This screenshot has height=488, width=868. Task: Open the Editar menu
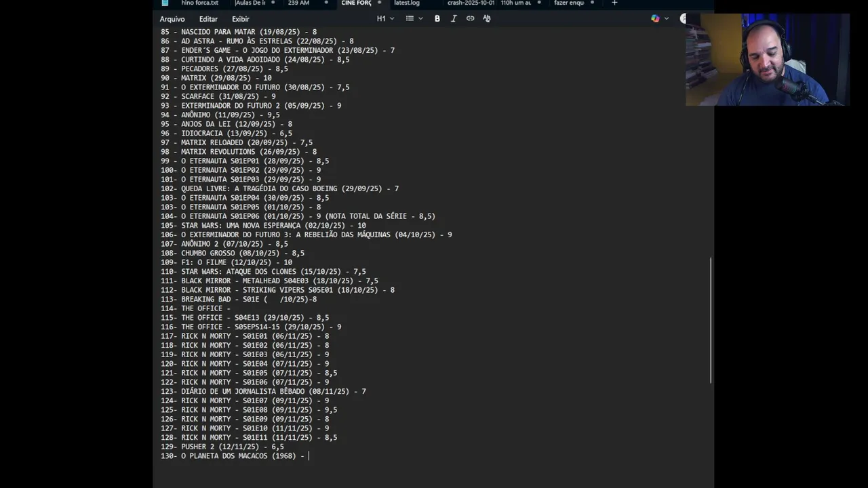click(208, 19)
